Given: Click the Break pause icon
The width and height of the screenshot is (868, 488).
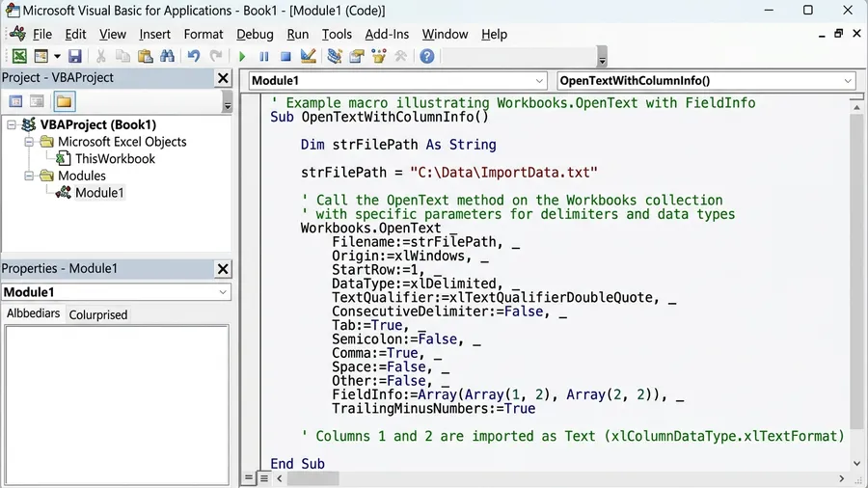Looking at the screenshot, I should point(264,56).
